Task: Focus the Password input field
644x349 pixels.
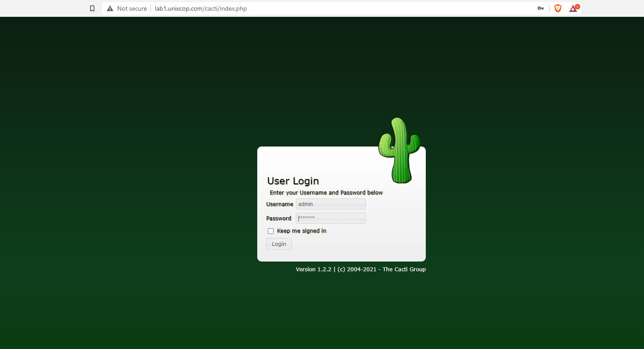Action: click(331, 218)
